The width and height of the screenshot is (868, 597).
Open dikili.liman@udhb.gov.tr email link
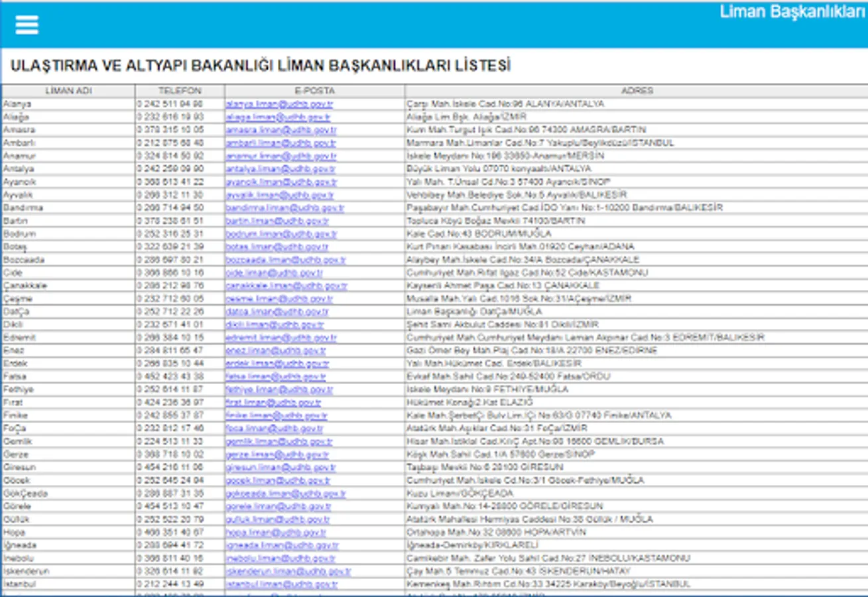coord(275,324)
